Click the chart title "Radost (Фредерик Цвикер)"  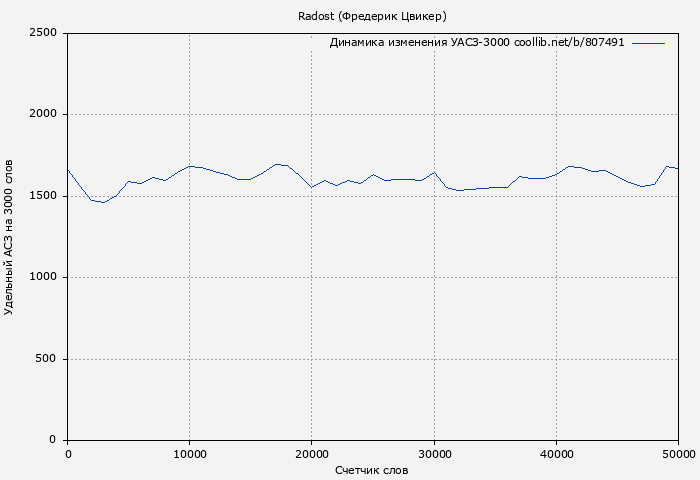pyautogui.click(x=372, y=16)
